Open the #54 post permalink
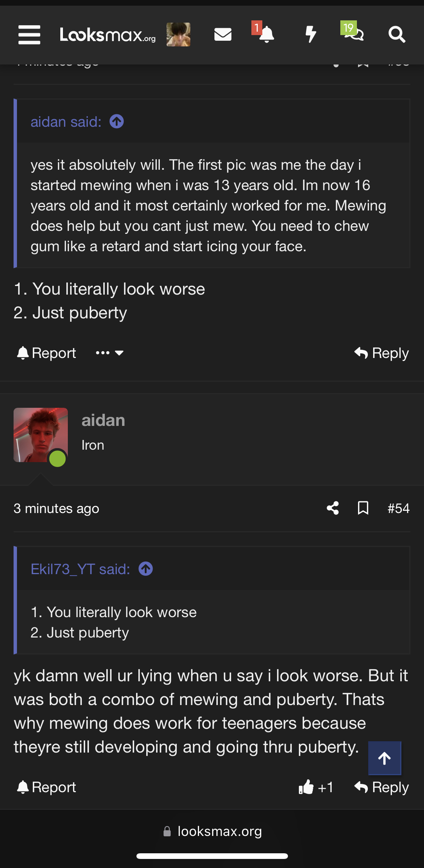Image resolution: width=424 pixels, height=868 pixels. pos(398,508)
